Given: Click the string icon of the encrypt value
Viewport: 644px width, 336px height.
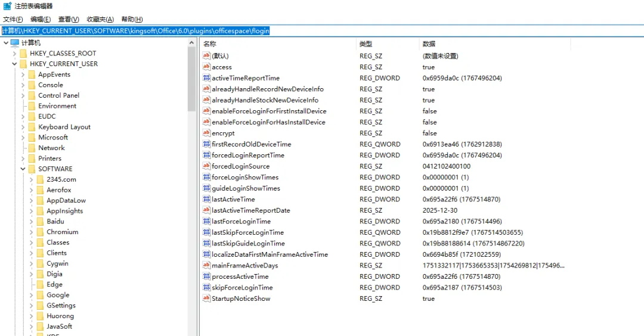Looking at the screenshot, I should [x=206, y=133].
